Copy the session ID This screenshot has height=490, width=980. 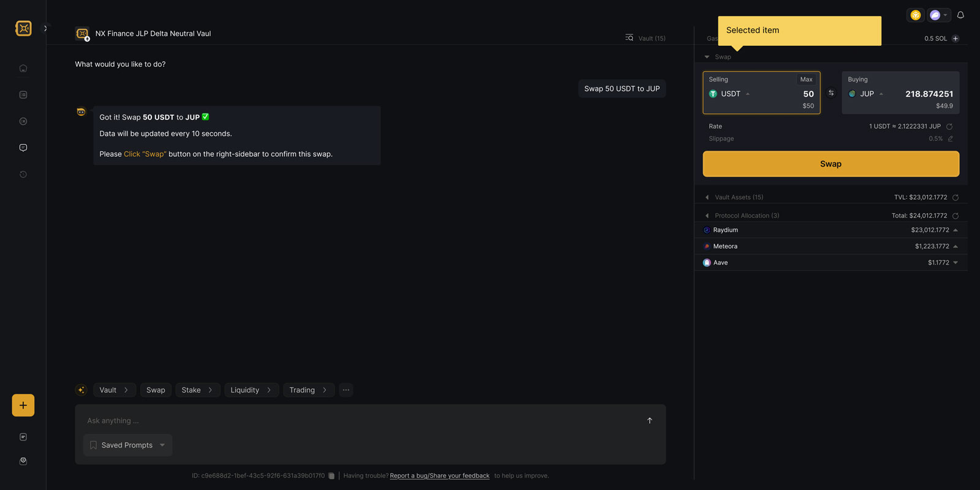click(331, 476)
